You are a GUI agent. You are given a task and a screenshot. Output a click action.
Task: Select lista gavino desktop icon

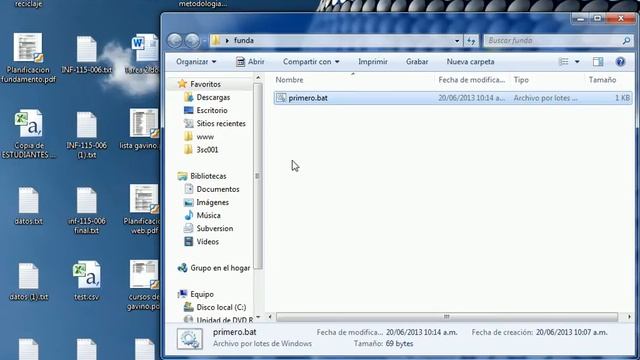coord(143,129)
